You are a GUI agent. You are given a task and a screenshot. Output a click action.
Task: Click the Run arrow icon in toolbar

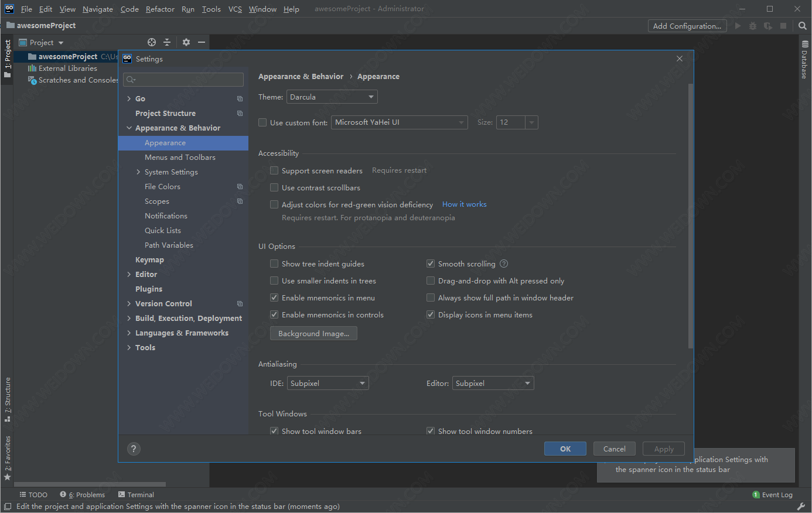point(738,26)
